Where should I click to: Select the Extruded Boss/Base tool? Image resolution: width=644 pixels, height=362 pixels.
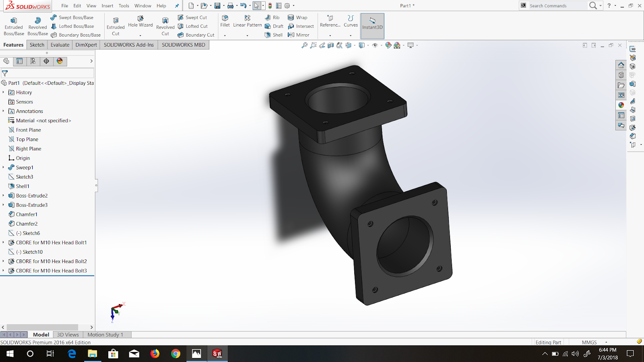(x=14, y=26)
